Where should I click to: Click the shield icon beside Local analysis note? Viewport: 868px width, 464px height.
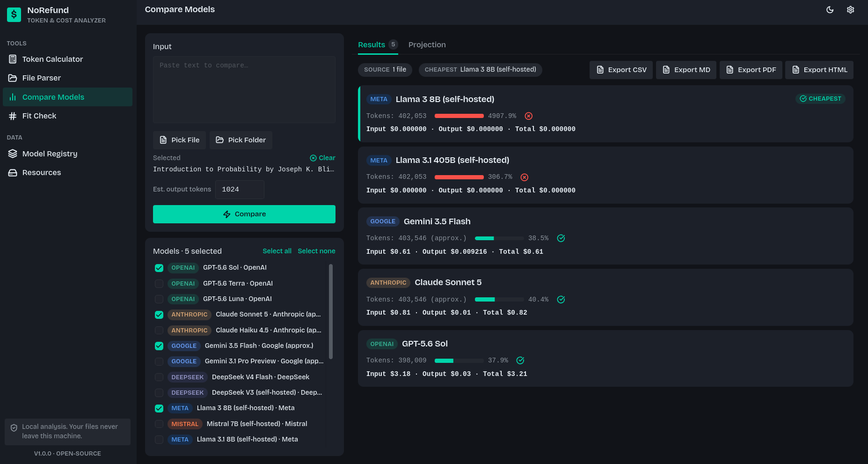[14, 427]
